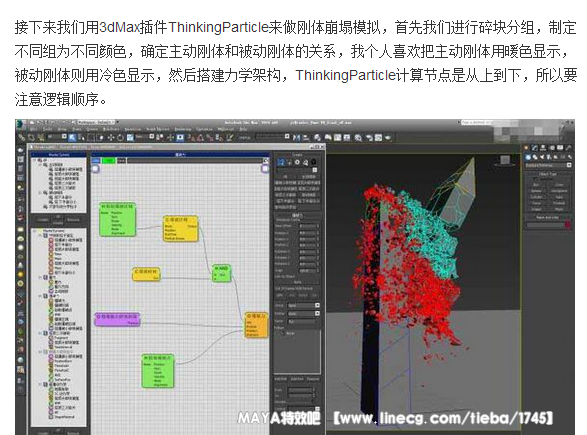
Task: Select the green tab in node editor
Action: [x=109, y=161]
